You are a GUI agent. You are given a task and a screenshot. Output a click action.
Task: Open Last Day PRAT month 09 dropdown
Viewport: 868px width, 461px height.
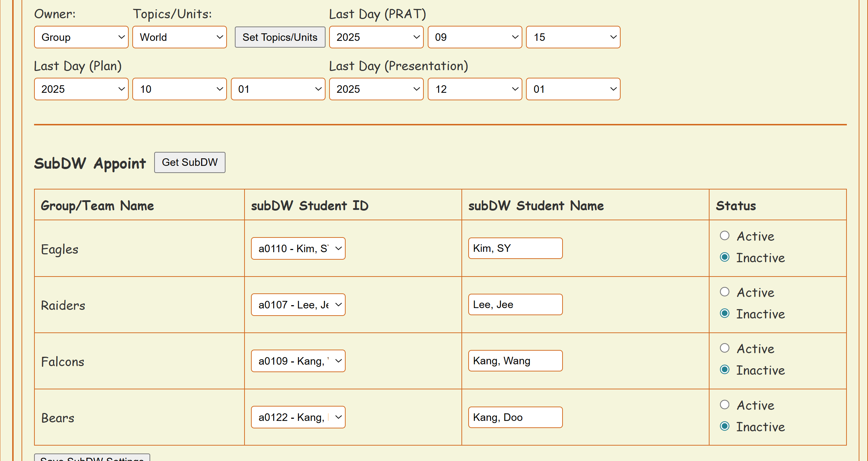click(x=475, y=37)
